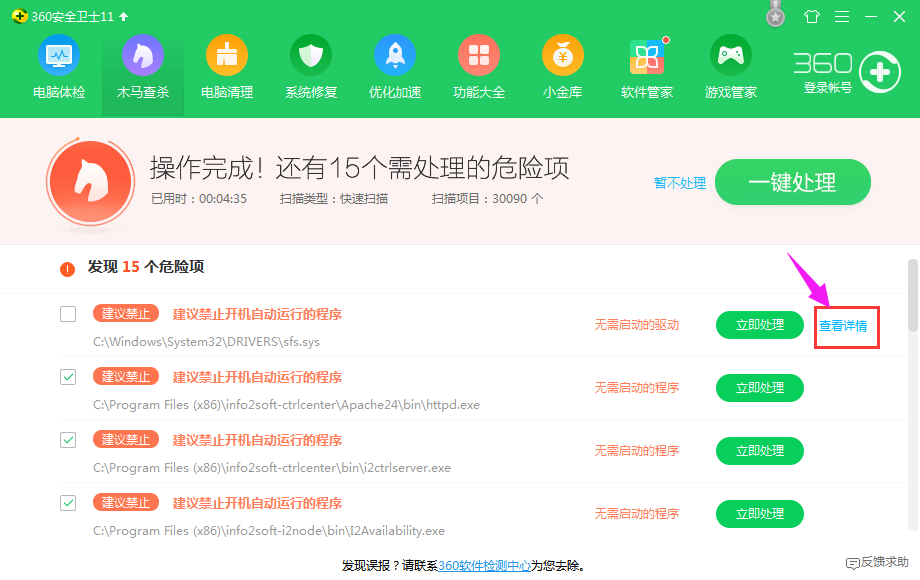
Task: Minimize the 360安全卫士 window
Action: tap(871, 16)
